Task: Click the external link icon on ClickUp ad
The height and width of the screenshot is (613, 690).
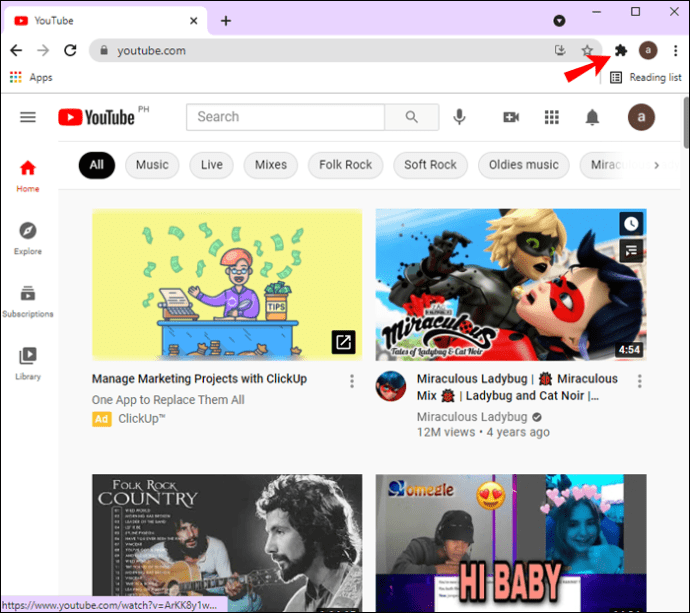Action: [x=343, y=342]
